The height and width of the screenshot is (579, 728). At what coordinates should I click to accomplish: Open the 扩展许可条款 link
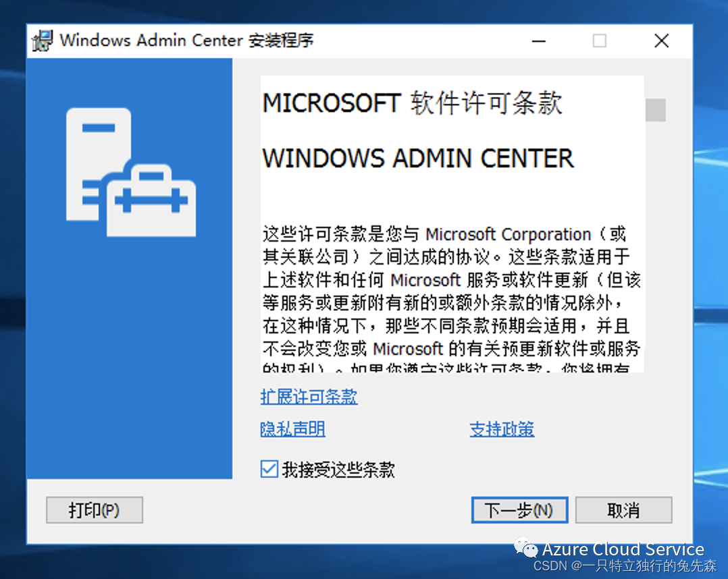click(309, 397)
